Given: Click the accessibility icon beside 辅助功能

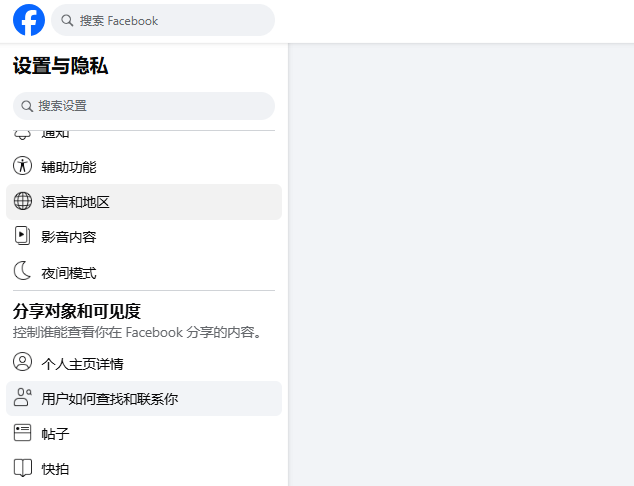Looking at the screenshot, I should point(23,166).
